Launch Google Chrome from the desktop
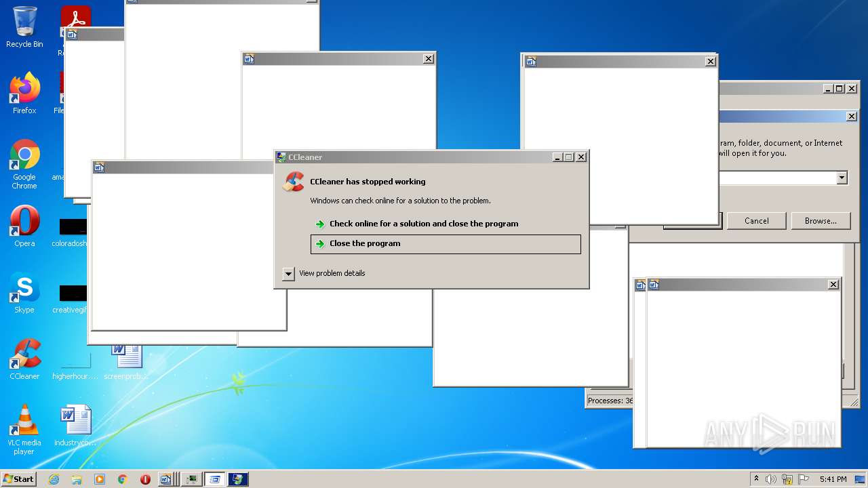This screenshot has width=868, height=488. click(x=24, y=164)
